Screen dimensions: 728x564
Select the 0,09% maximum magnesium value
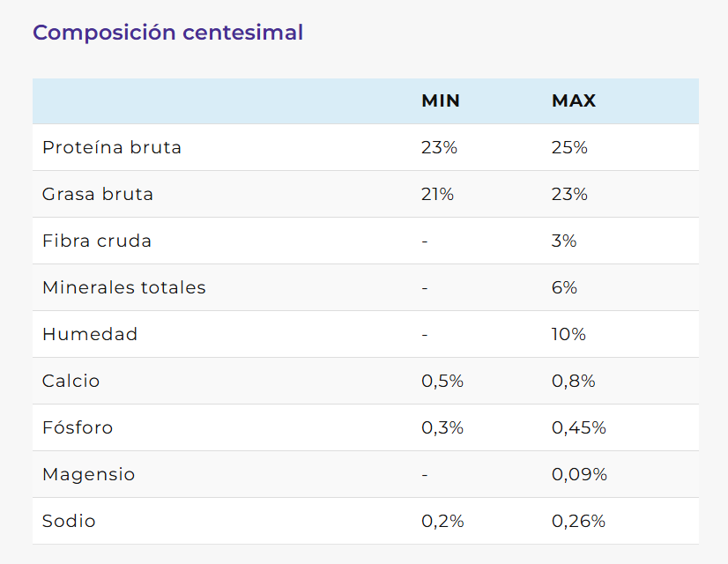[x=579, y=474]
